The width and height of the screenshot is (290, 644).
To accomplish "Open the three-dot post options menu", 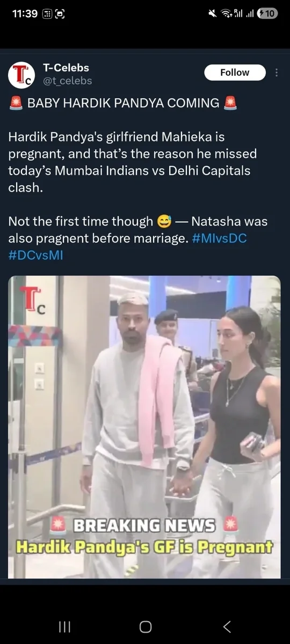I will (x=276, y=72).
